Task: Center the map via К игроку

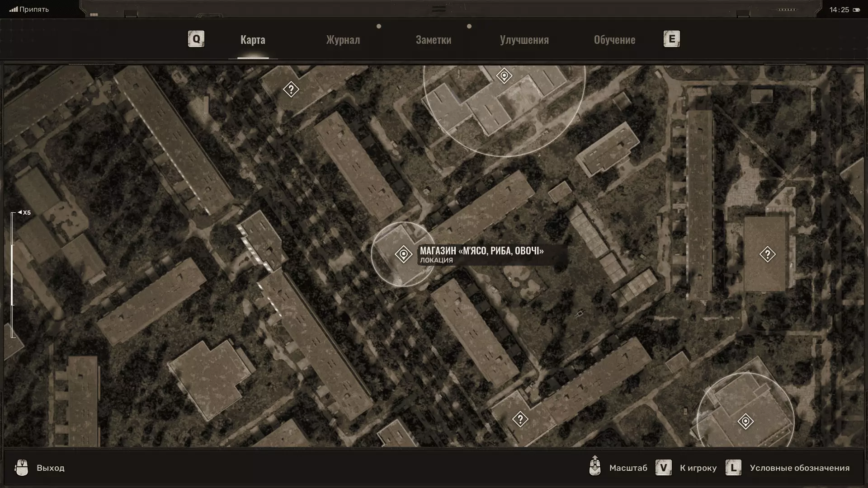Action: click(698, 468)
